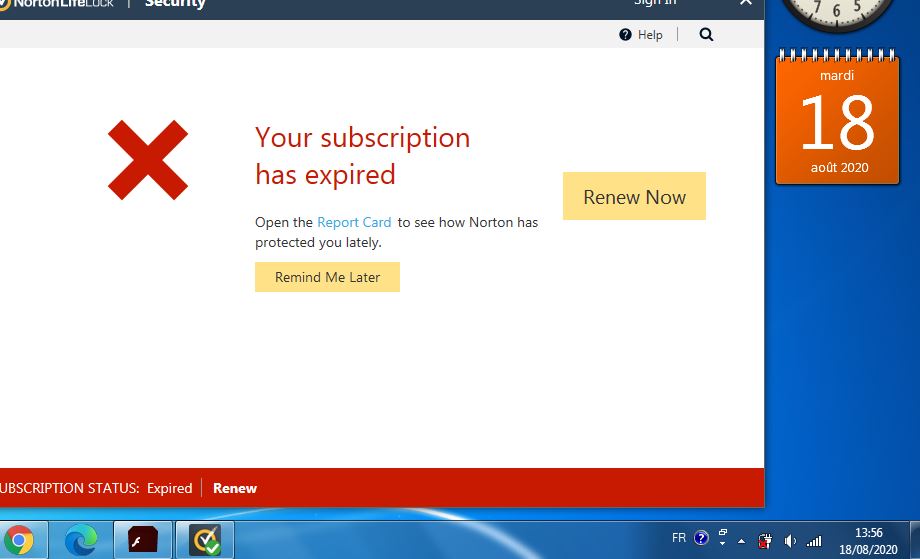The height and width of the screenshot is (559, 920).
Task: Open Microsoft Edge from the taskbar
Action: (80, 540)
